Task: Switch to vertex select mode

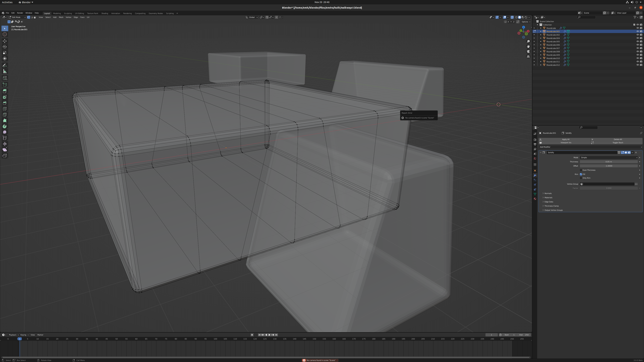Action: pyautogui.click(x=29, y=17)
